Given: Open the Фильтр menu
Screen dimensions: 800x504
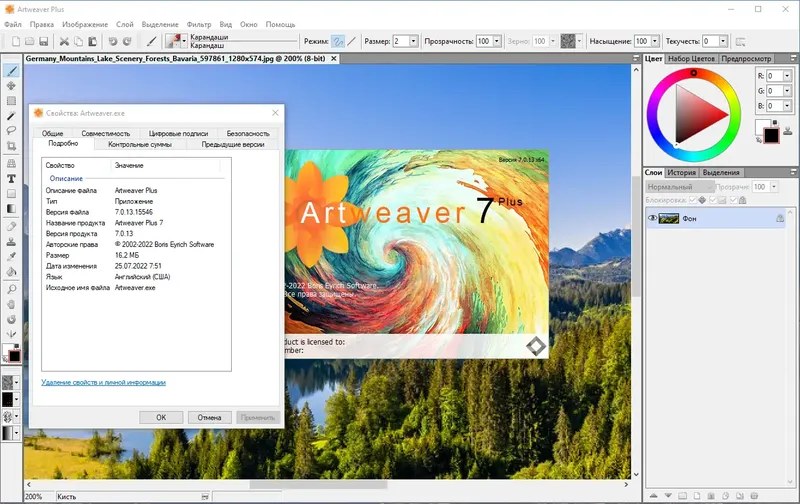Looking at the screenshot, I should tap(198, 24).
